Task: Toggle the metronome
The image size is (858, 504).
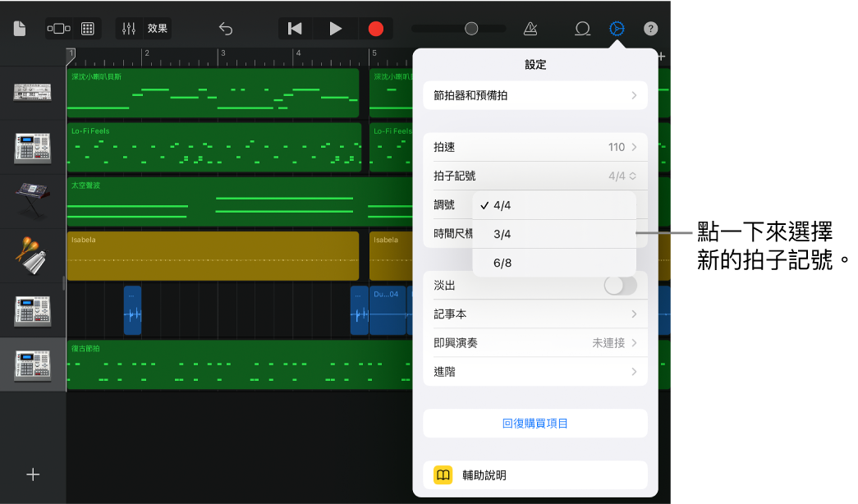Action: point(530,28)
